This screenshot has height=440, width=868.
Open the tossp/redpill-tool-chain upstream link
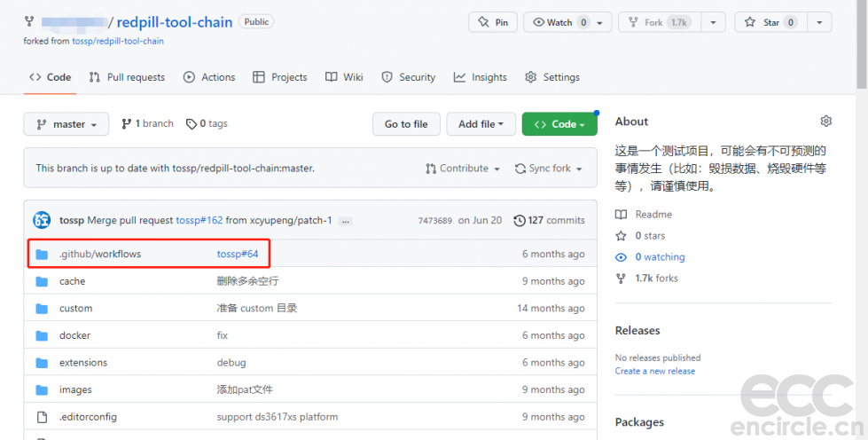tap(118, 41)
